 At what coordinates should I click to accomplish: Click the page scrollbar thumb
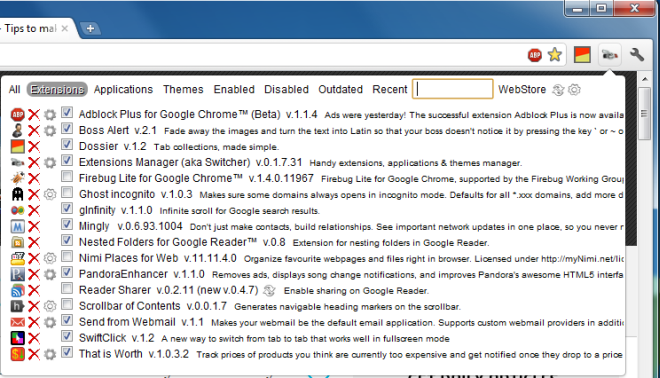(x=644, y=113)
